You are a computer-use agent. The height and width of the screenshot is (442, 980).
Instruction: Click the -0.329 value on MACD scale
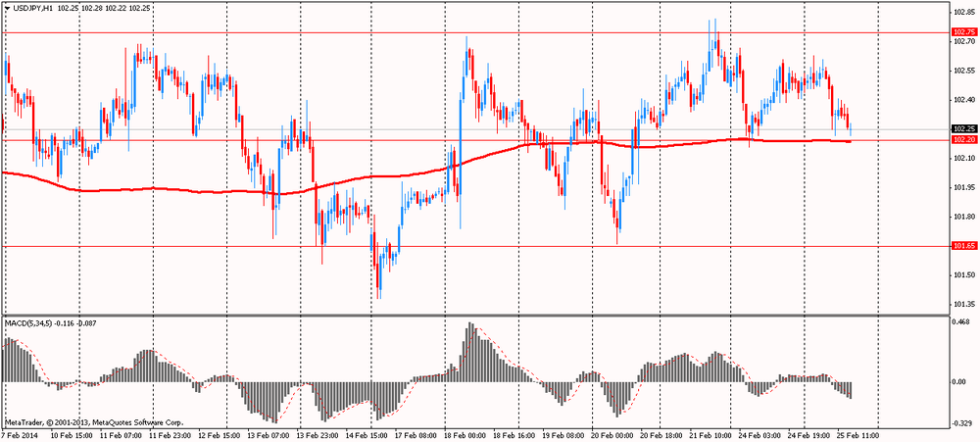(963, 423)
